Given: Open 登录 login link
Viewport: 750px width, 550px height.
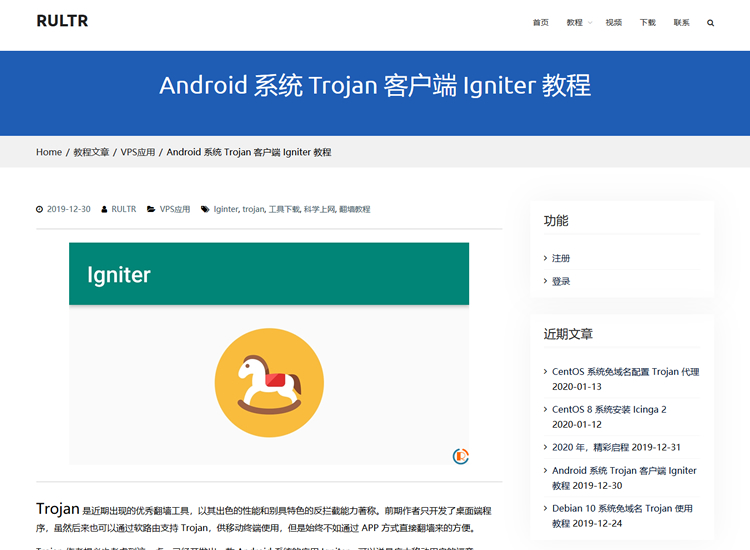Looking at the screenshot, I should [x=561, y=281].
